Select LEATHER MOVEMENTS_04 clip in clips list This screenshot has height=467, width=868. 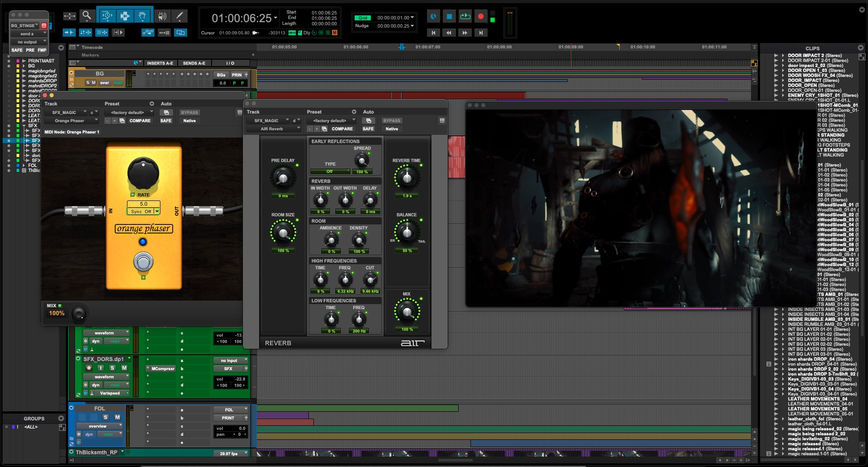pos(818,398)
